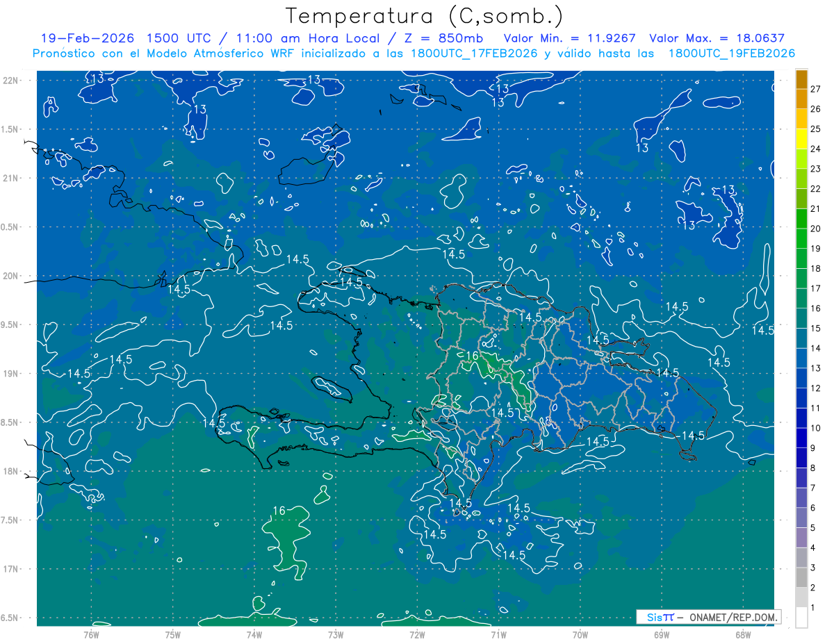This screenshot has width=834, height=644.
Task: Click the '76W' longitude axis label
Action: (91, 635)
